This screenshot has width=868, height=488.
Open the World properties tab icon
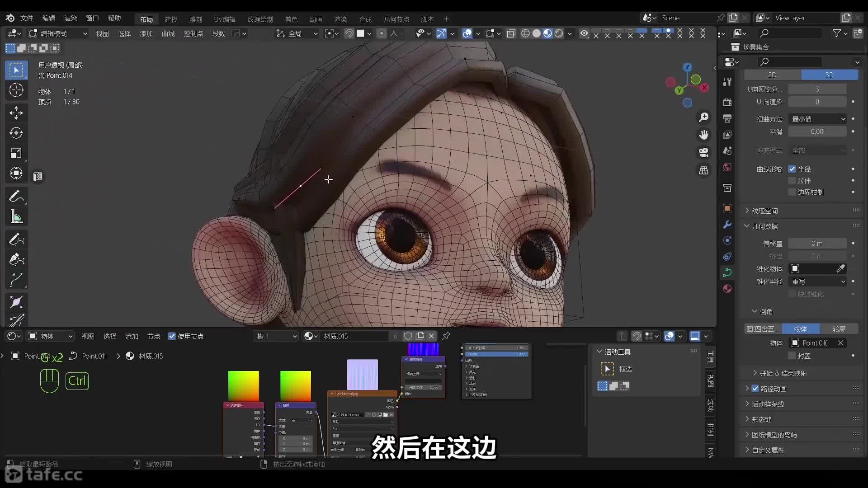tap(727, 167)
